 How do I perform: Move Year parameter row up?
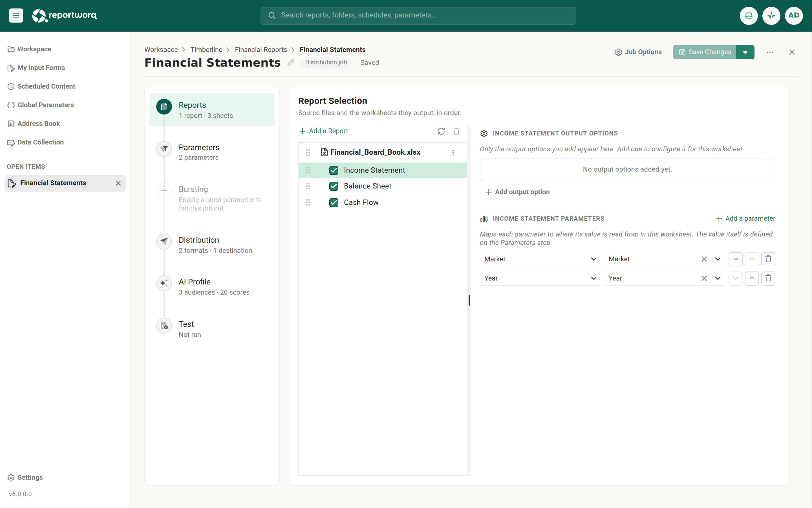click(x=752, y=278)
